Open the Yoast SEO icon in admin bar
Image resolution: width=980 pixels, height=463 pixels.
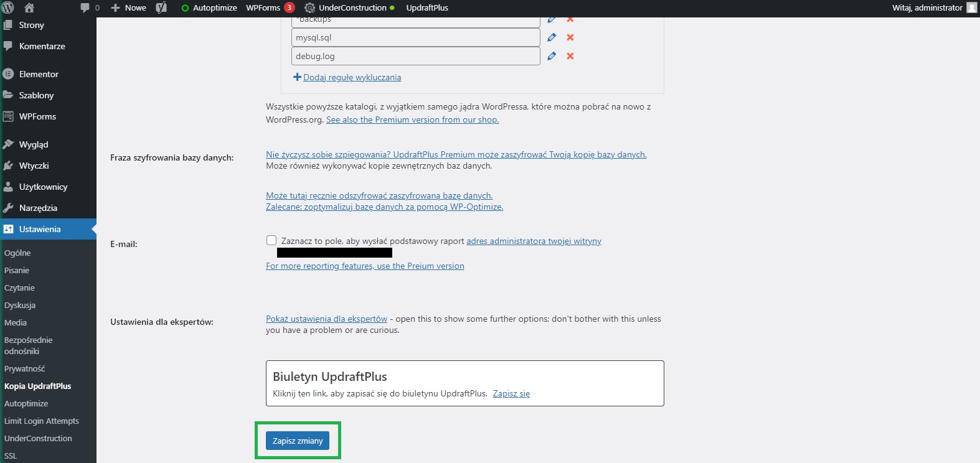click(161, 7)
